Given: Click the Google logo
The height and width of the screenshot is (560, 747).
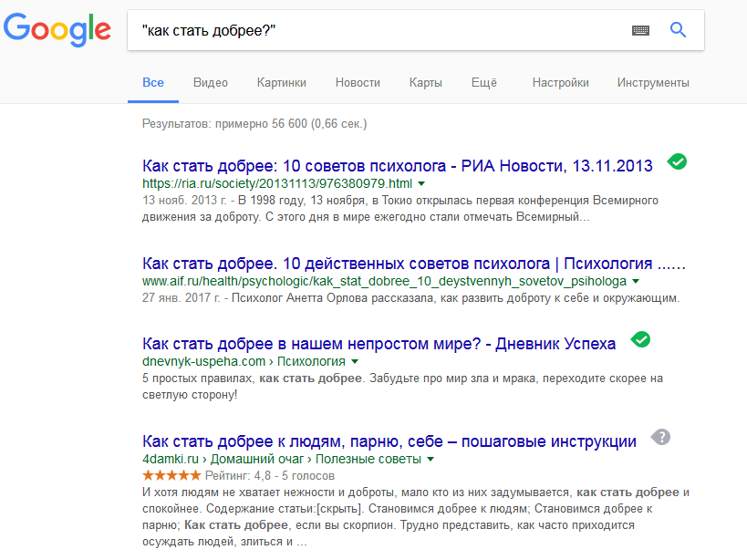Looking at the screenshot, I should click(57, 29).
